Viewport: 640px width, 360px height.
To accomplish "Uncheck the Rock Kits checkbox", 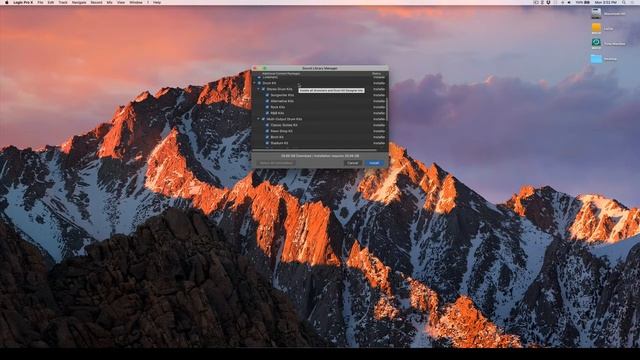I will (267, 107).
